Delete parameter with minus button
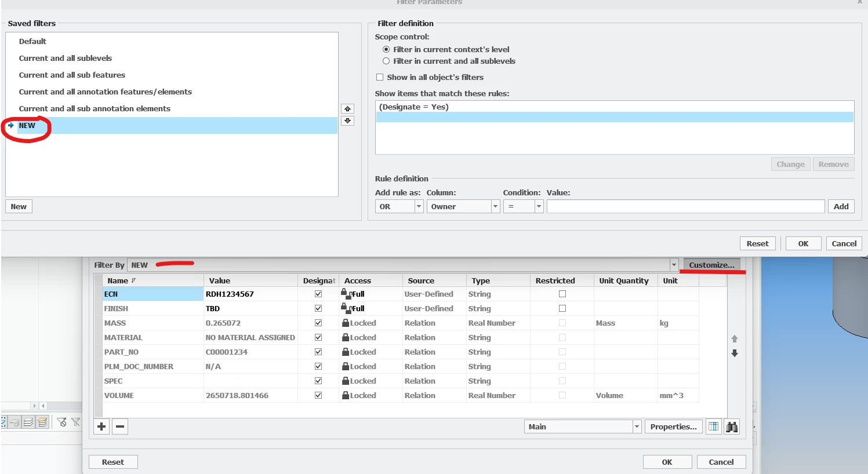The image size is (868, 474). [x=120, y=426]
